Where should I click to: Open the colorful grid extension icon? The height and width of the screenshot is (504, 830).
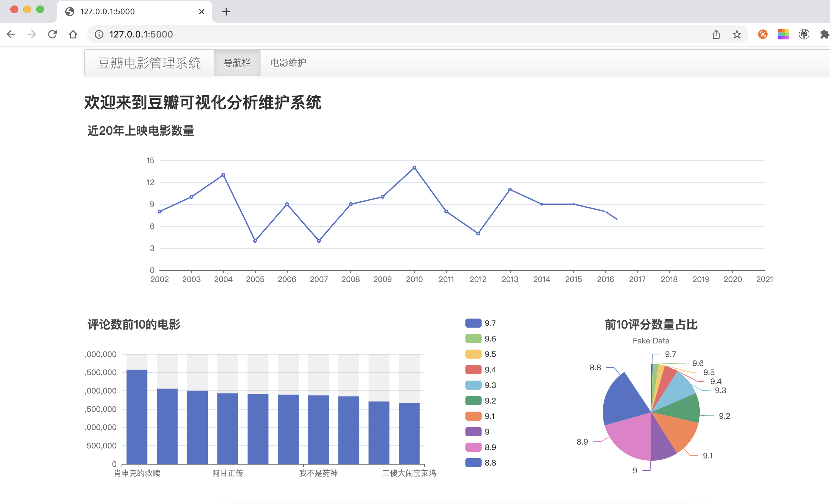(x=783, y=34)
